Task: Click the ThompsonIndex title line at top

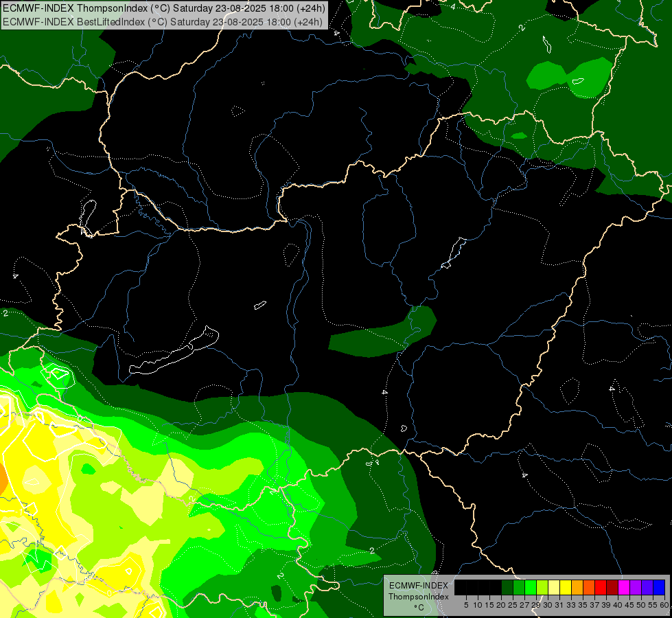Action: (x=164, y=8)
